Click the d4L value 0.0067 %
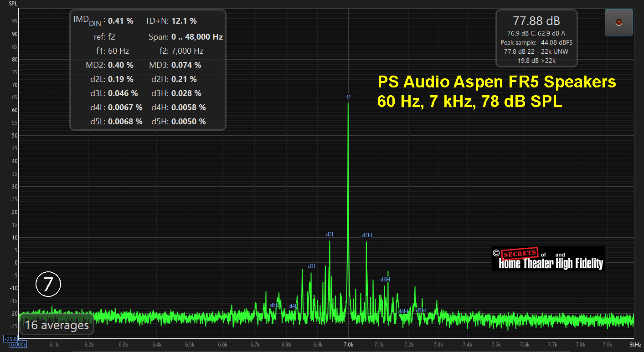 pyautogui.click(x=125, y=107)
